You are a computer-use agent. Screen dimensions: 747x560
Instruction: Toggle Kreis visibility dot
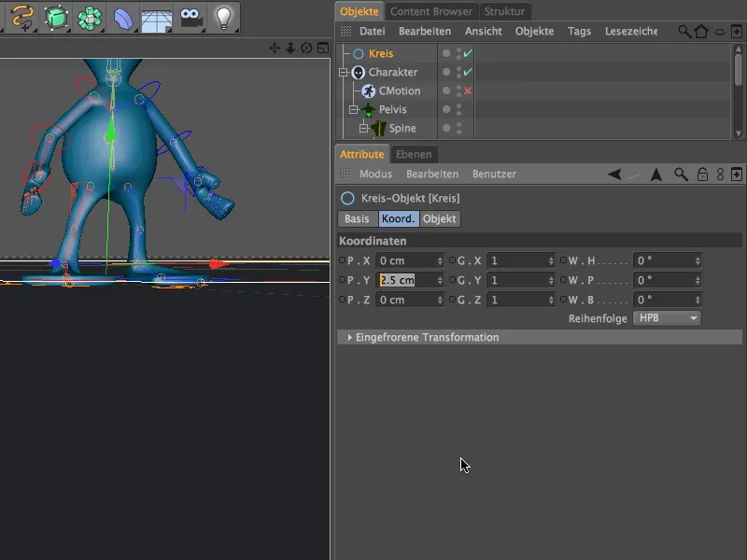pos(446,53)
